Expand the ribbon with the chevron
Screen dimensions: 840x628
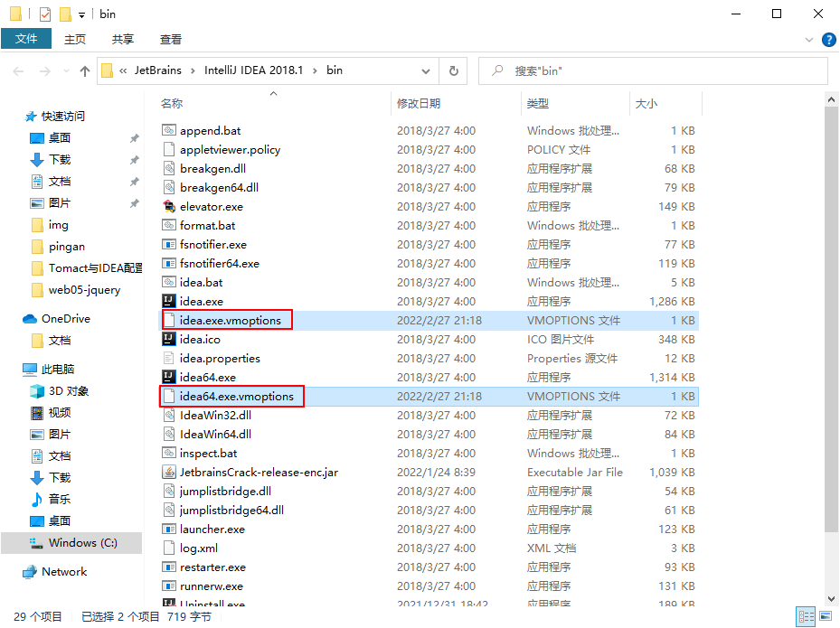[809, 40]
